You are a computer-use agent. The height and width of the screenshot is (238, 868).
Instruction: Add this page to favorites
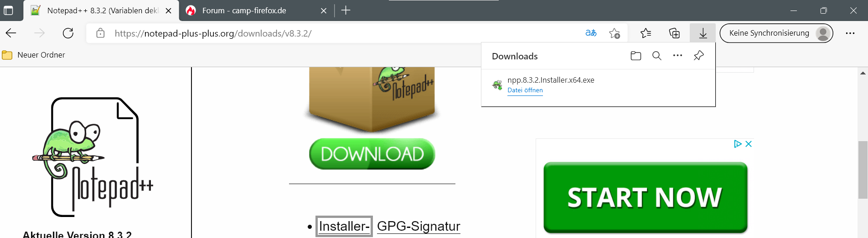(615, 33)
